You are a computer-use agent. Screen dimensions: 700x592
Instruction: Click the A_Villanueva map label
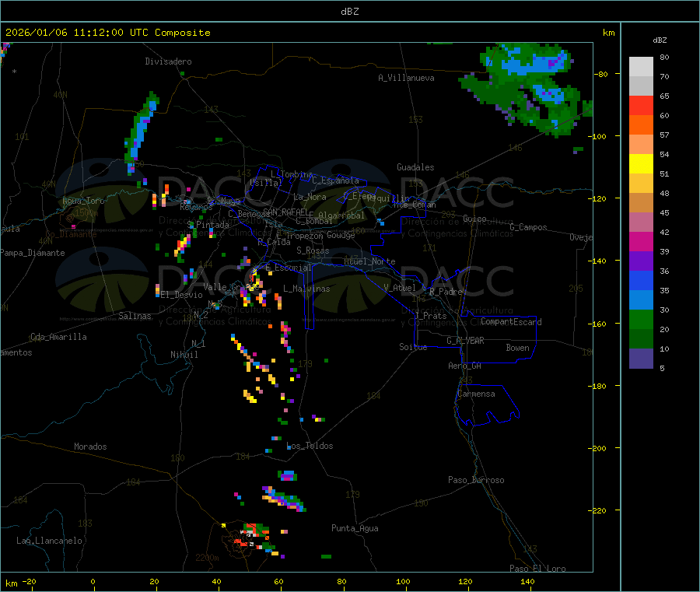[406, 78]
